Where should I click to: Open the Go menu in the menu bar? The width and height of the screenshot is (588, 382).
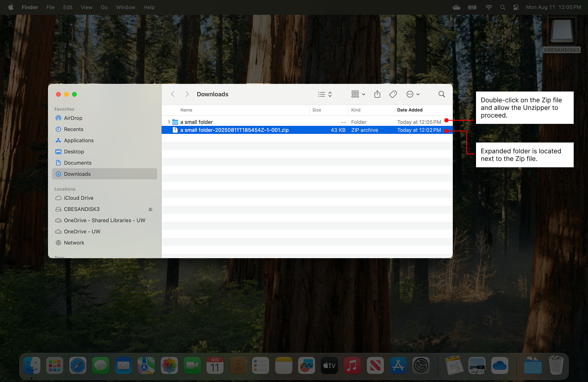click(x=104, y=7)
